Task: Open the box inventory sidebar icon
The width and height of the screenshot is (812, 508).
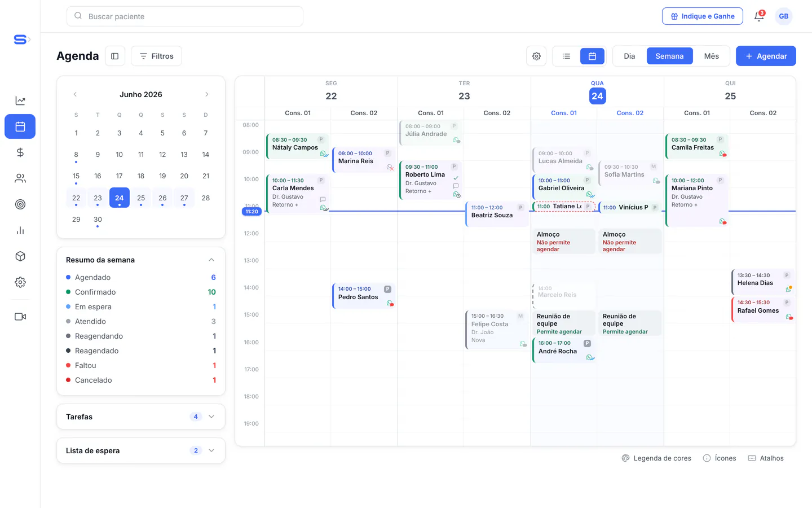Action: (x=20, y=256)
